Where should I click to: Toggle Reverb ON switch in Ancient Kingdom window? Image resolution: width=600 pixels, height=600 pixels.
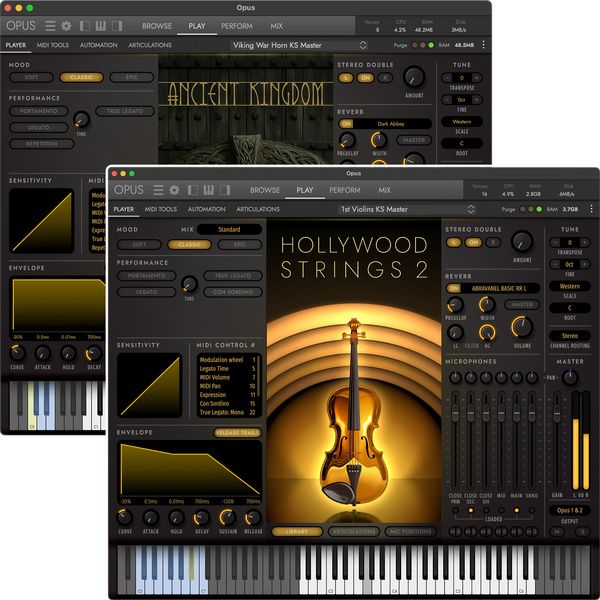346,124
